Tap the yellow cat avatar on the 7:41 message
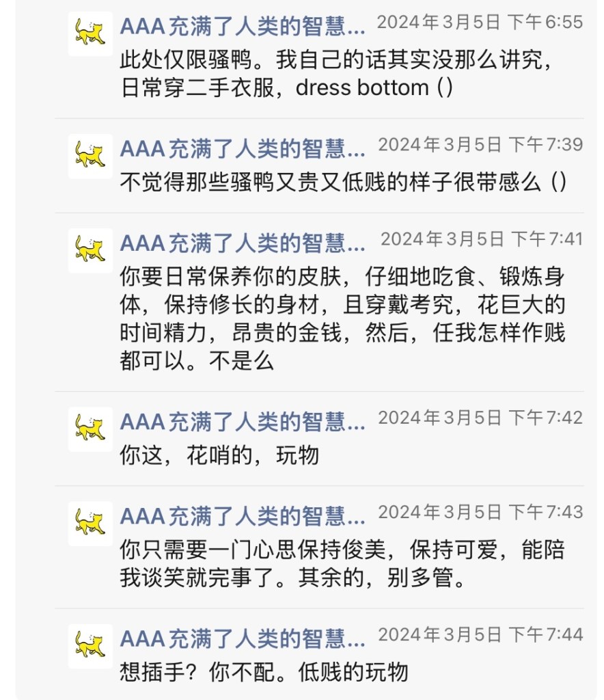This screenshot has width=604, height=700. (x=90, y=250)
